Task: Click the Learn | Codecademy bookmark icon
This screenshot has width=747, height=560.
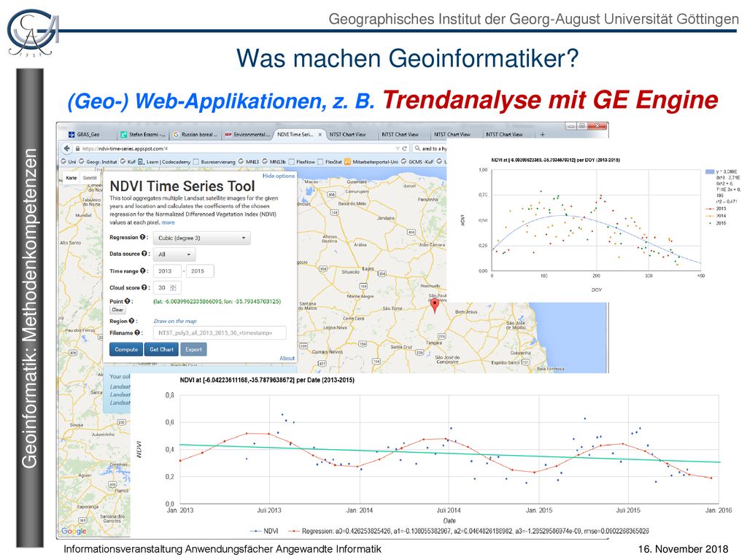Action: coord(141,162)
